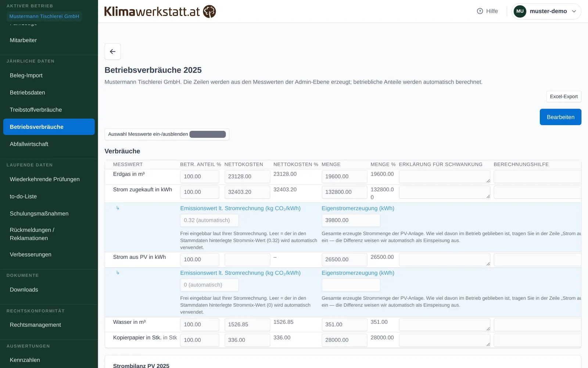Click Strom zugekauft Menge field 132800.00

pyautogui.click(x=344, y=192)
